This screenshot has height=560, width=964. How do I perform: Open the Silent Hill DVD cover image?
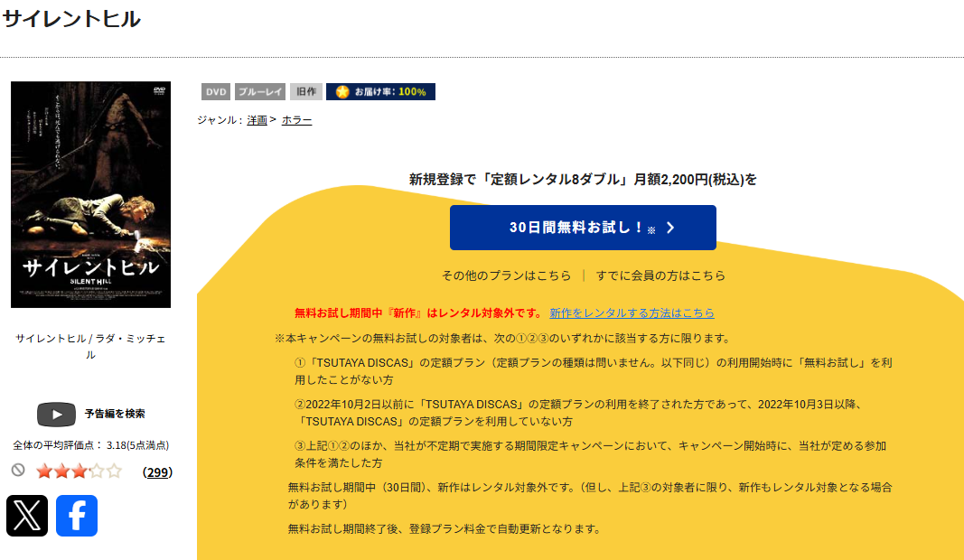[x=91, y=195]
